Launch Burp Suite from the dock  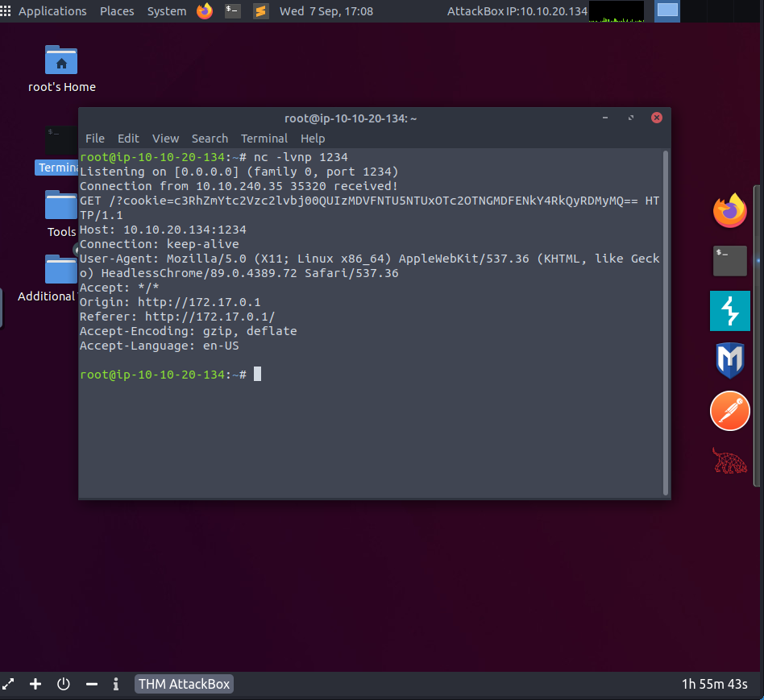pyautogui.click(x=729, y=311)
